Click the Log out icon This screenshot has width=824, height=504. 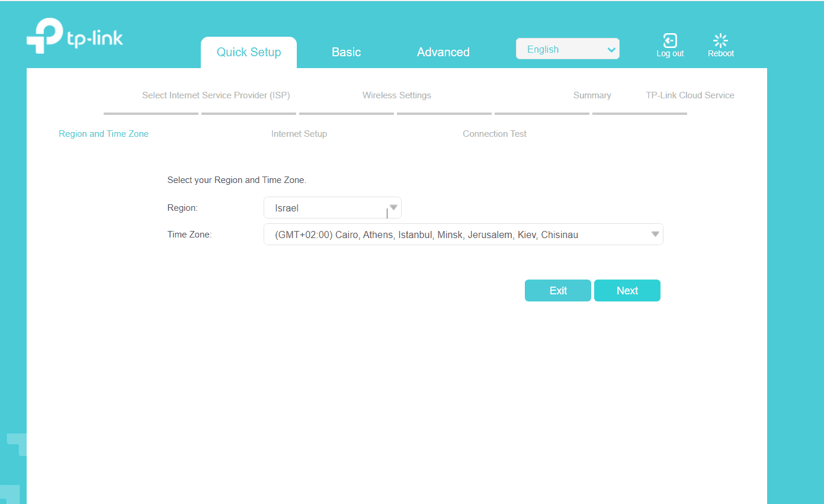pos(670,41)
